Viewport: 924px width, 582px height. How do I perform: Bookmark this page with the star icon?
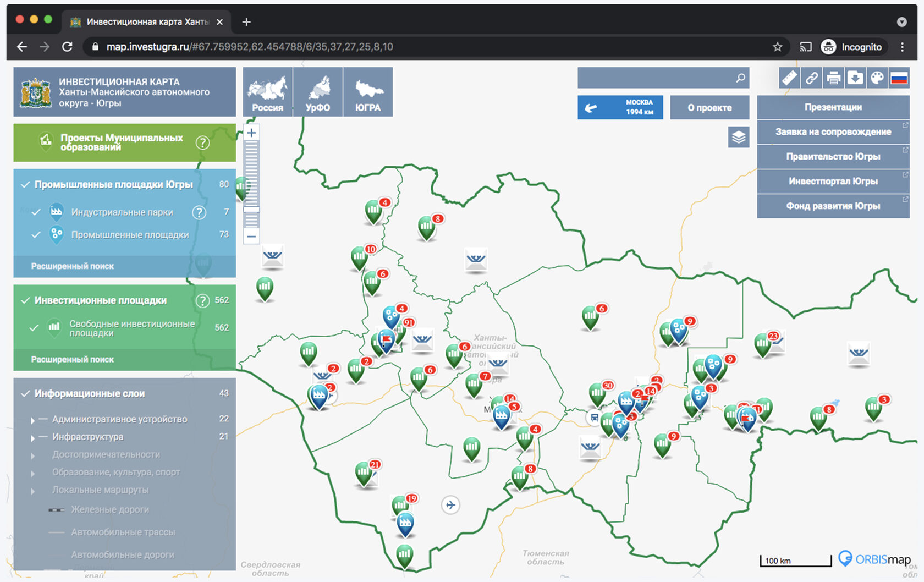click(x=777, y=47)
